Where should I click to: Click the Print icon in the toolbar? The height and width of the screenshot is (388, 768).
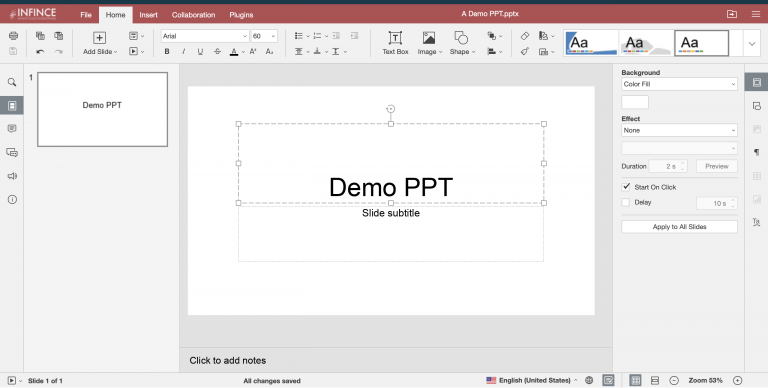pyautogui.click(x=13, y=36)
